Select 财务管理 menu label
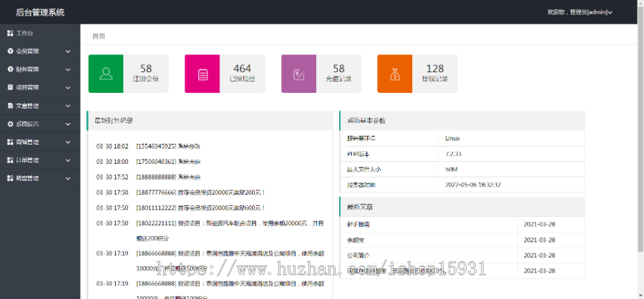The width and height of the screenshot is (644, 299). [27, 69]
